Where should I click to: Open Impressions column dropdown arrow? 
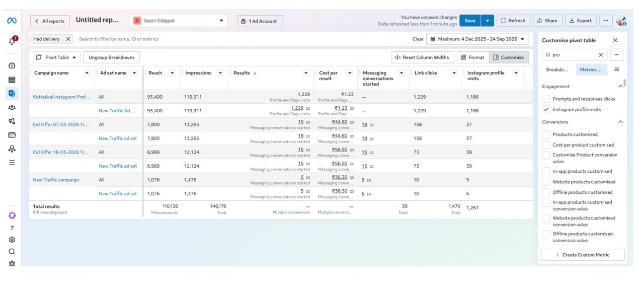point(220,73)
